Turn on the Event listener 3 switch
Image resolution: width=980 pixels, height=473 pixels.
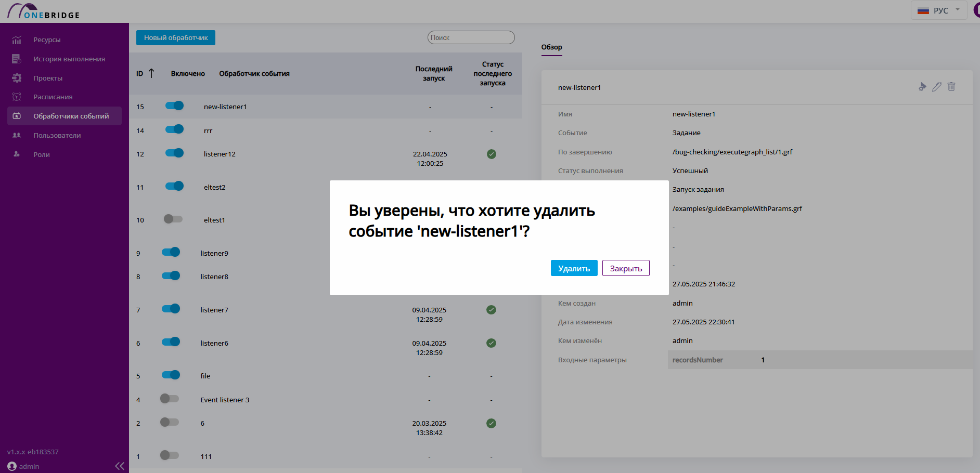click(x=169, y=399)
